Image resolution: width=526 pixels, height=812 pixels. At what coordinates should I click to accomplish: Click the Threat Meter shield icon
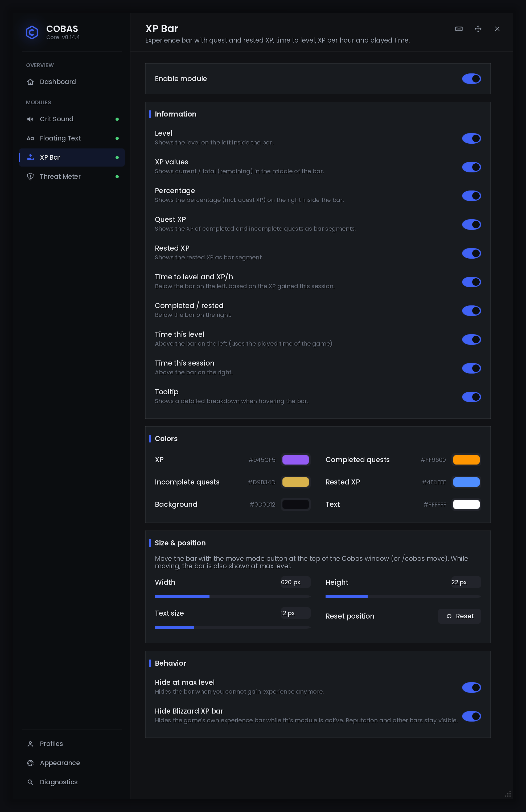[x=30, y=176]
